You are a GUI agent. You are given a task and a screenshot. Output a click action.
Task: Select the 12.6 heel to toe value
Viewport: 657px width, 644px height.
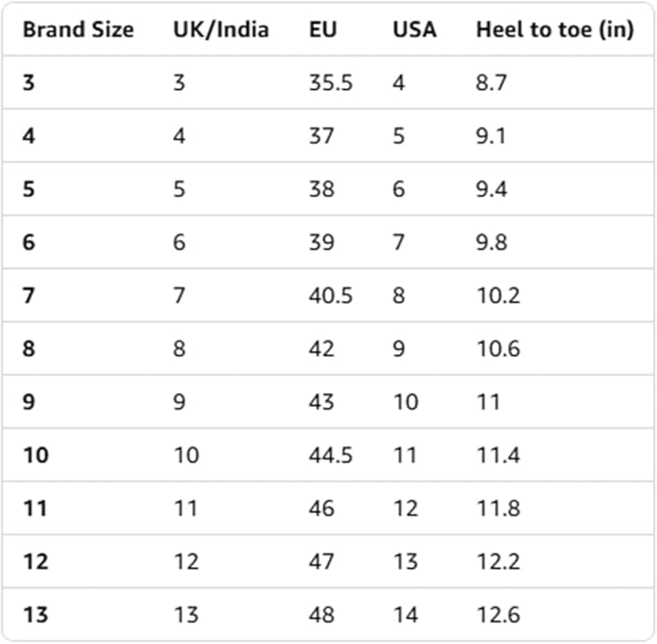click(x=498, y=615)
